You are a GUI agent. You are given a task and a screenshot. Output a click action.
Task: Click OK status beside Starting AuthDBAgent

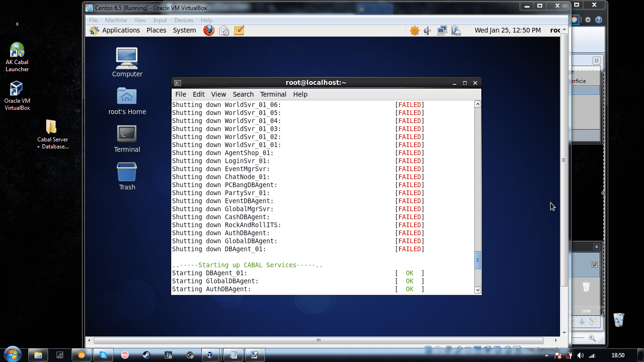point(410,289)
